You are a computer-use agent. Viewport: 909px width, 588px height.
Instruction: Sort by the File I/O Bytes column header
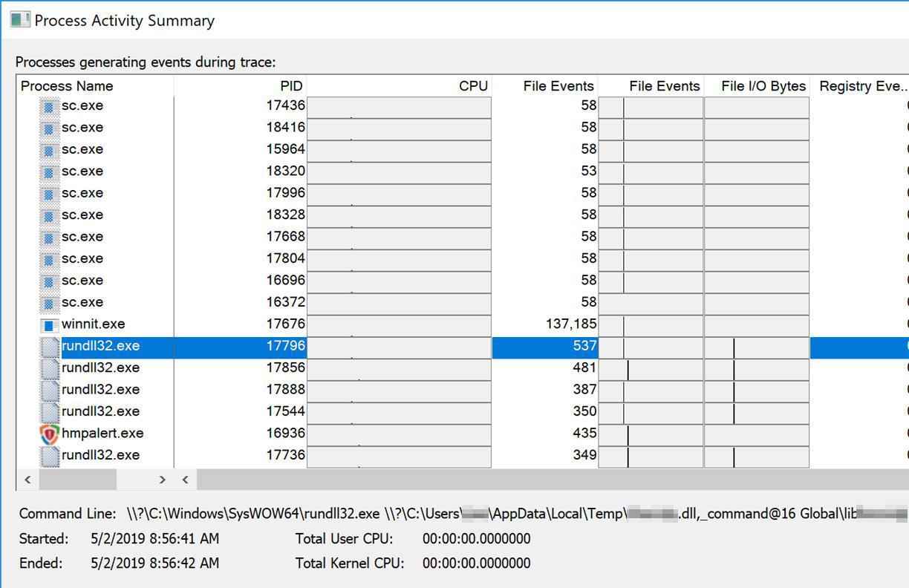756,86
